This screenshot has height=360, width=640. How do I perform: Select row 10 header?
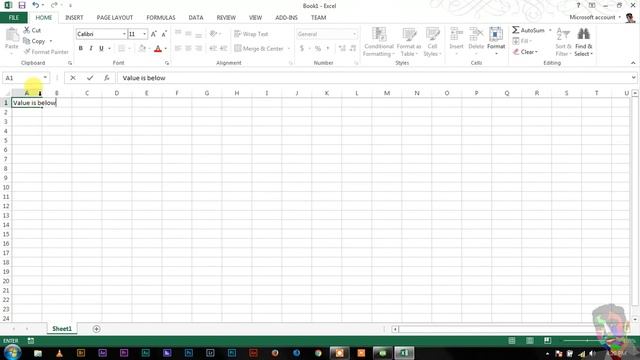pos(6,187)
